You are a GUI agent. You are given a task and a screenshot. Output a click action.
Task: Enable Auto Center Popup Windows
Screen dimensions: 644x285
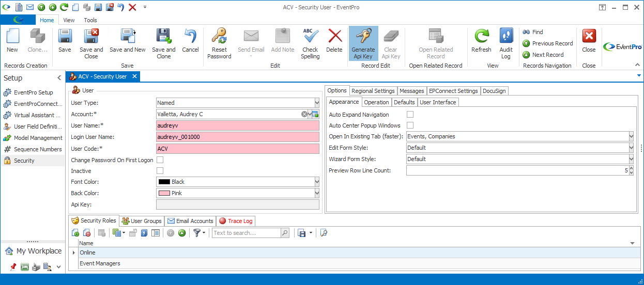410,125
